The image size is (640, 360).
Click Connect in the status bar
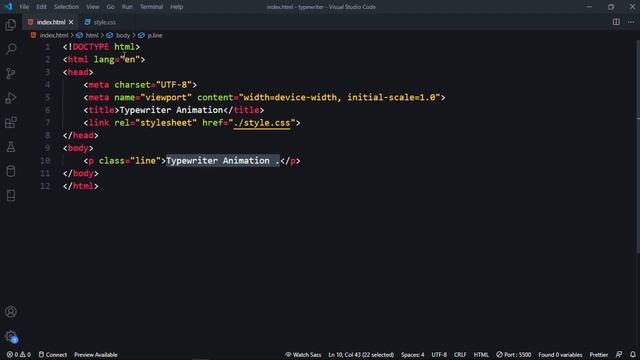point(53,355)
